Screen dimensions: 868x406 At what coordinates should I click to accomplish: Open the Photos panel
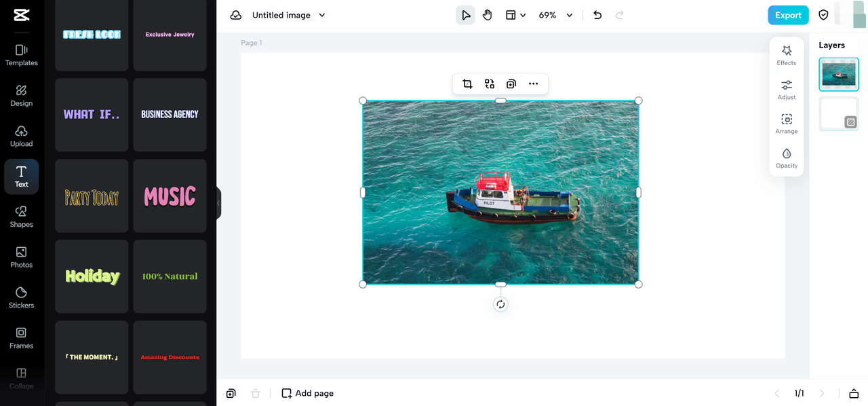coord(21,257)
